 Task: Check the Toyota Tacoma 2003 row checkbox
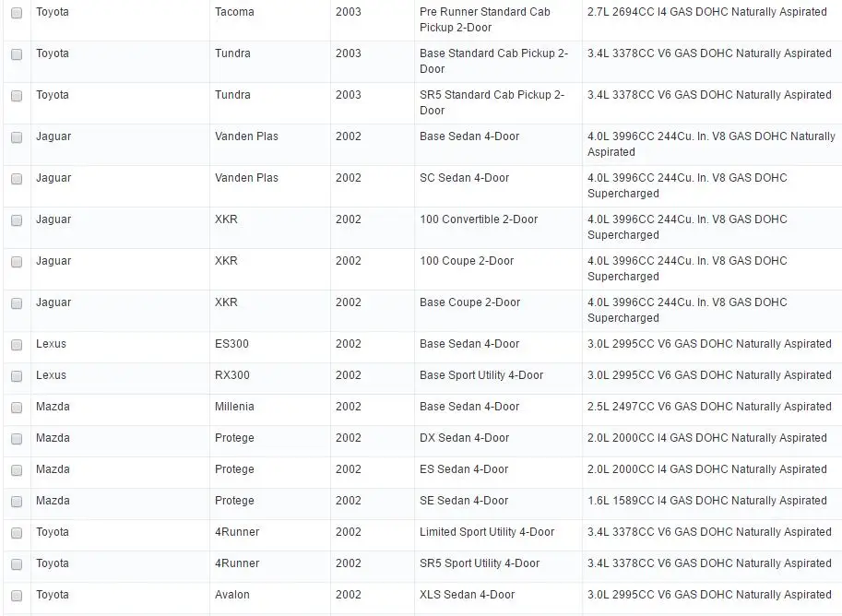click(17, 13)
